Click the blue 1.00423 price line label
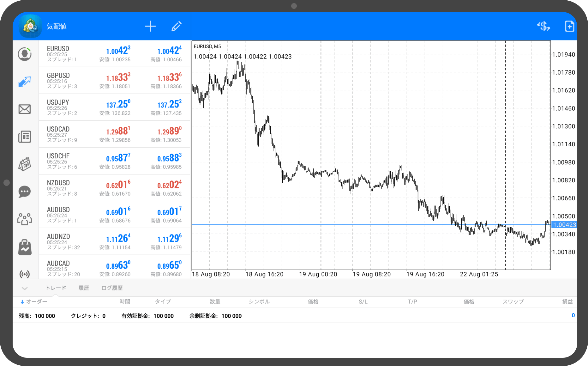This screenshot has width=588, height=366. [564, 225]
